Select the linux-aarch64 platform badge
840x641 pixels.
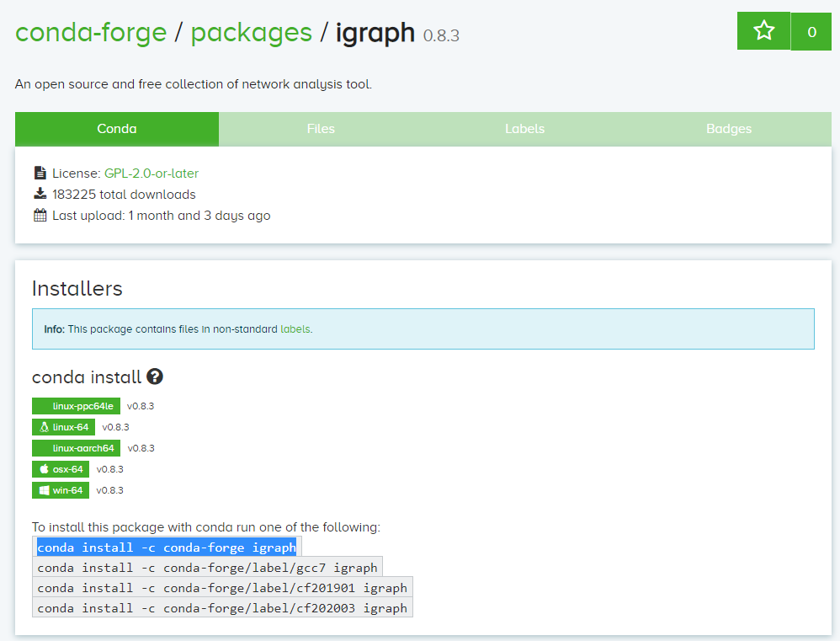pyautogui.click(x=76, y=448)
